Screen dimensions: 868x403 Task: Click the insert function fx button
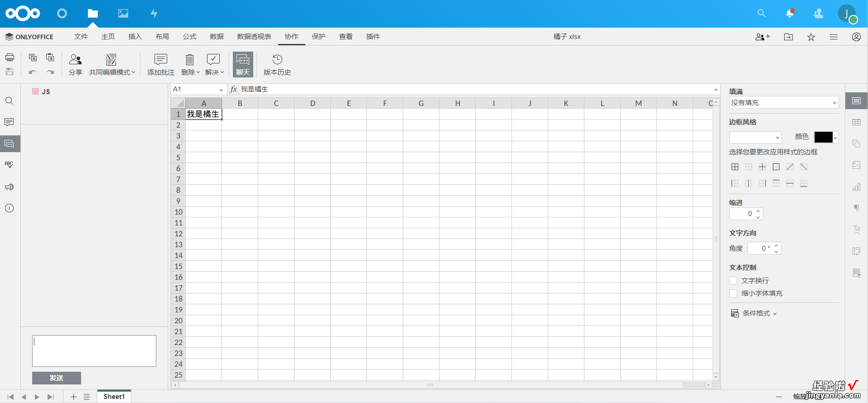pyautogui.click(x=233, y=89)
